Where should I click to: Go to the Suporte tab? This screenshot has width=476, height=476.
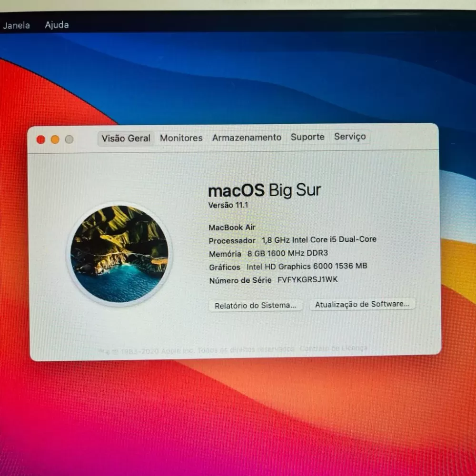[x=307, y=137]
